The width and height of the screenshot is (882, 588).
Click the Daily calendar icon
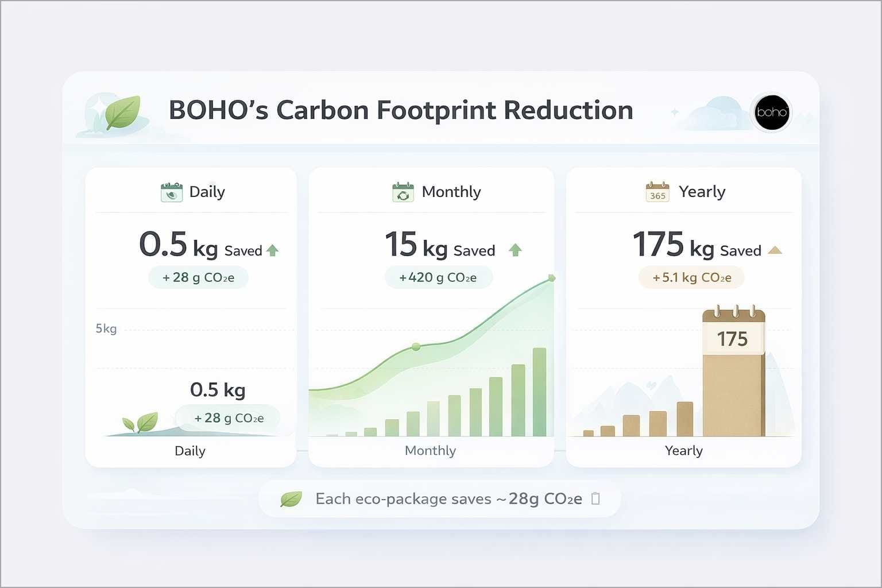(x=171, y=192)
